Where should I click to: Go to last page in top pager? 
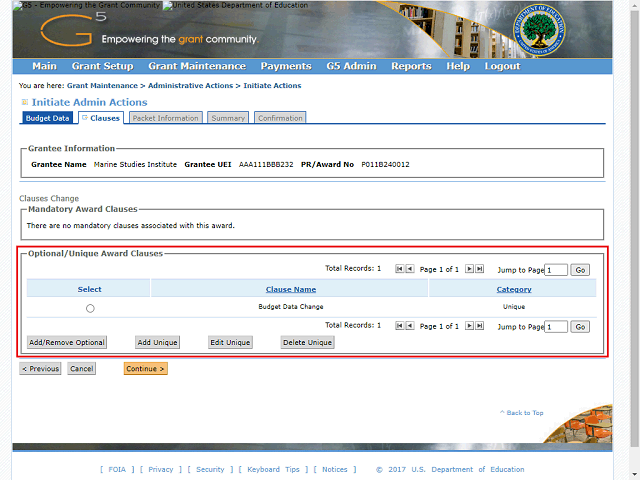tap(480, 269)
